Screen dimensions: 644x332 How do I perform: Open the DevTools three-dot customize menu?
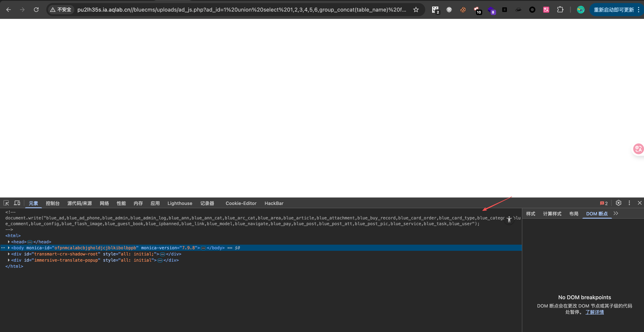[629, 203]
